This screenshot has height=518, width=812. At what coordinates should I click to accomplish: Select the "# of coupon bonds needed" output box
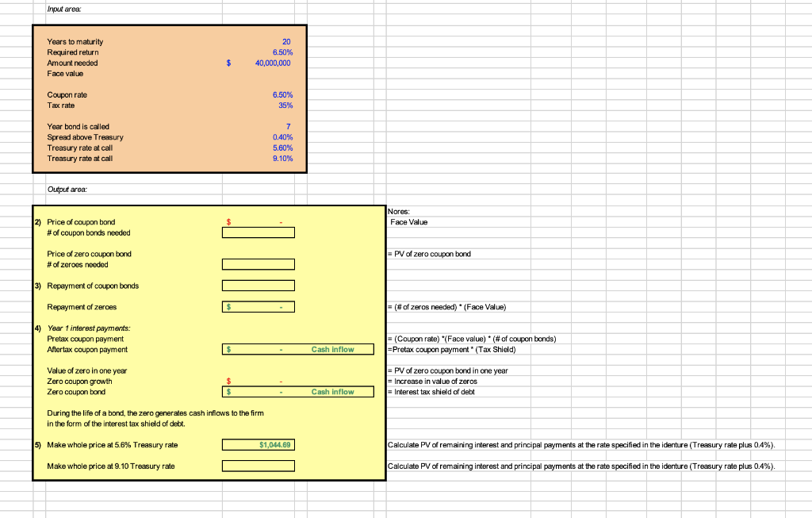[x=259, y=233]
